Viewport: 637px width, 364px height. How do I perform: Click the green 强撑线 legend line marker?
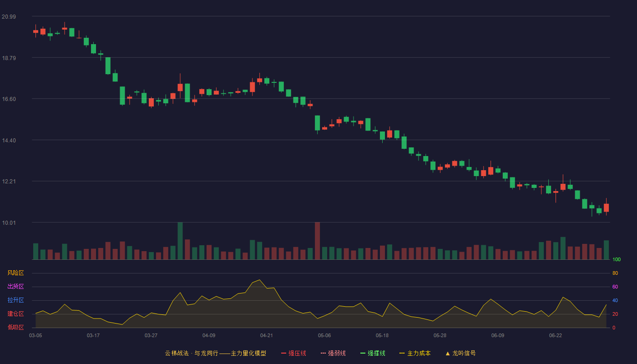(363, 353)
